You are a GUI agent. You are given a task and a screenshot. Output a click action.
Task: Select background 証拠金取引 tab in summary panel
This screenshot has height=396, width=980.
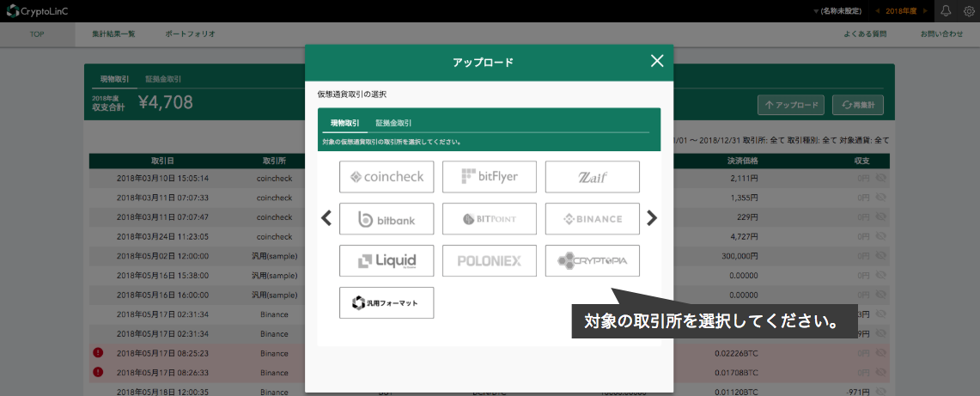coord(163,79)
